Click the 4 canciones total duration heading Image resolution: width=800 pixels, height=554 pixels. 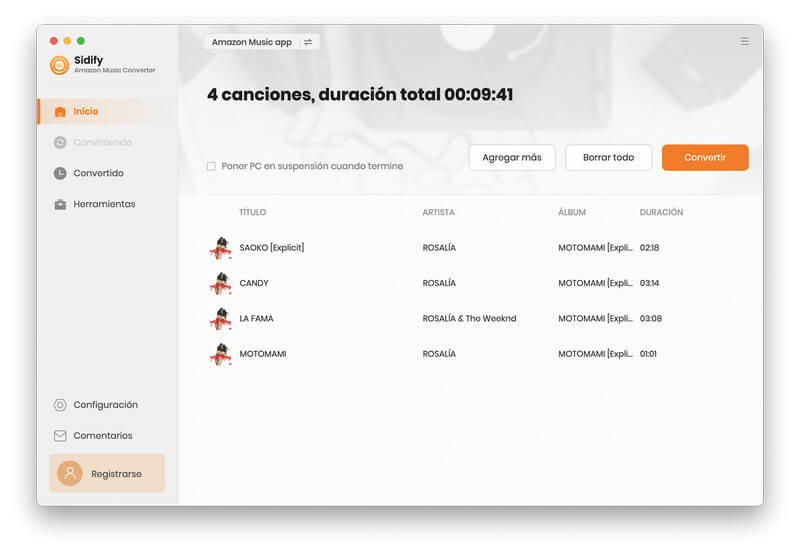[x=360, y=95]
